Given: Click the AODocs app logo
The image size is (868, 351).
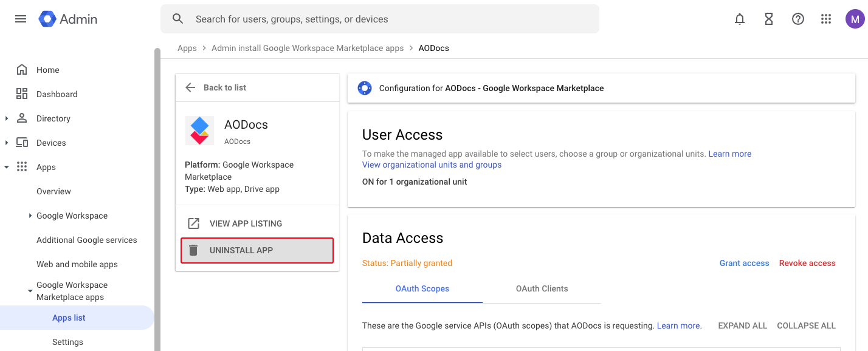Looking at the screenshot, I should [199, 131].
